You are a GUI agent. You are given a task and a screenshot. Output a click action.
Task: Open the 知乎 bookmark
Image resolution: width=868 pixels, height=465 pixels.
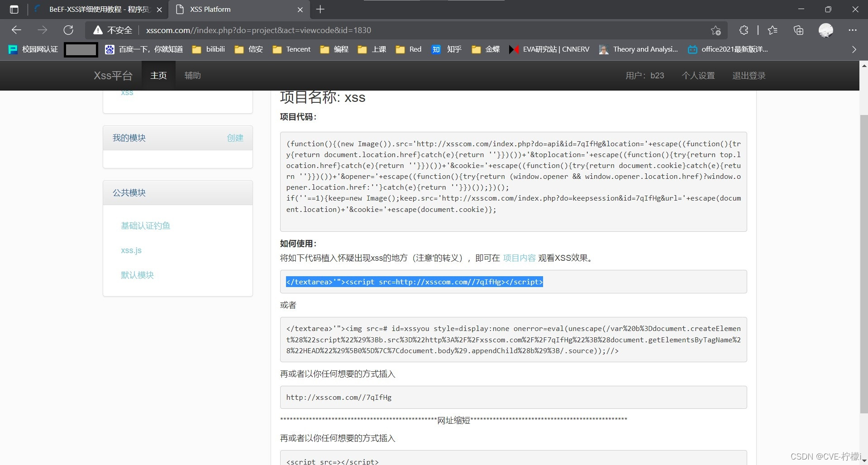pyautogui.click(x=446, y=49)
